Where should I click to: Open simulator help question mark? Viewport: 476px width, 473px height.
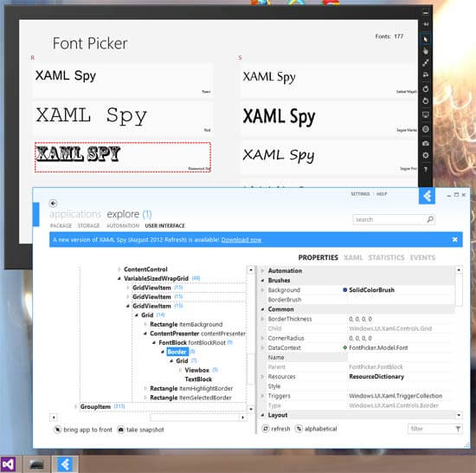click(x=425, y=170)
